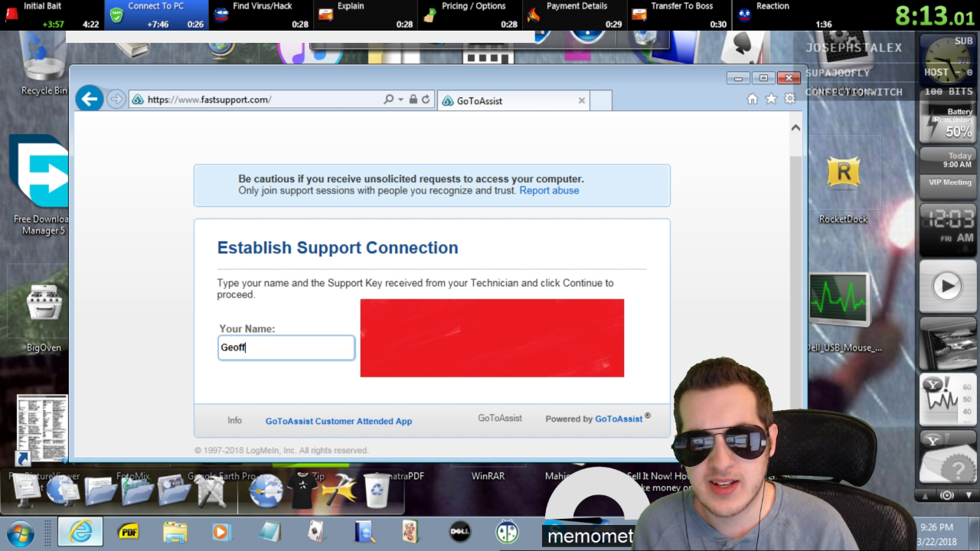The width and height of the screenshot is (980, 551).
Task: Refresh the fastsupport.com page
Action: pyautogui.click(x=426, y=99)
